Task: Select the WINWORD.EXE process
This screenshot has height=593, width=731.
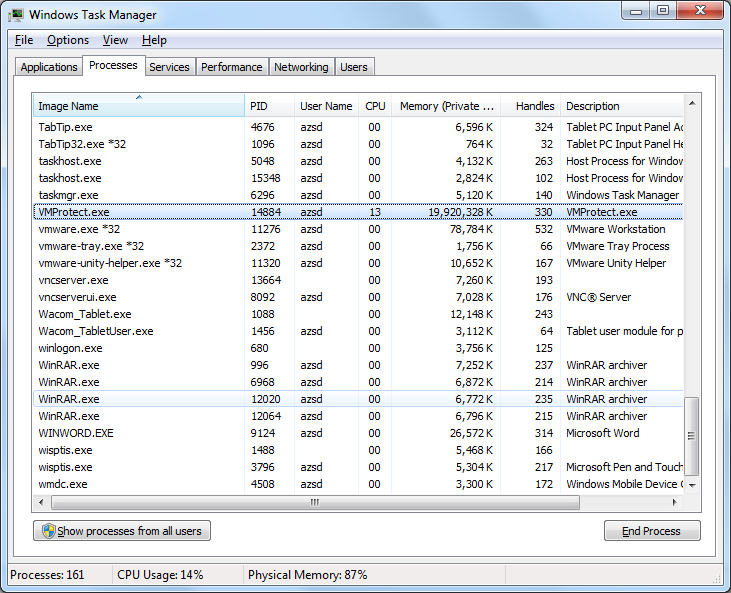Action: [76, 433]
